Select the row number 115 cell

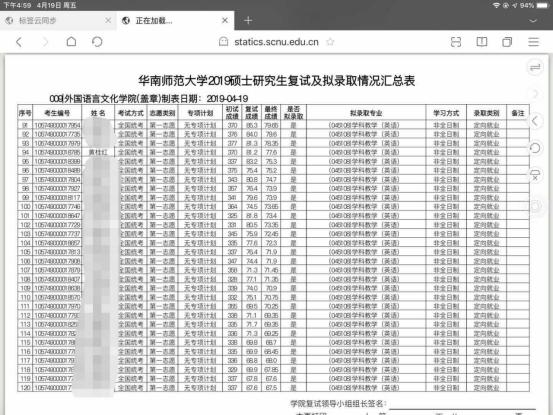[x=25, y=342]
